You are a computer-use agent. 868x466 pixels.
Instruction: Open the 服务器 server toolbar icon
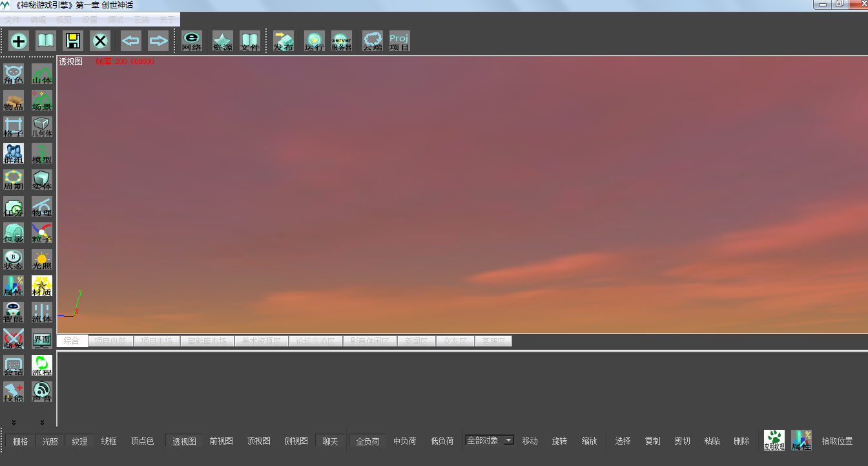click(x=342, y=41)
